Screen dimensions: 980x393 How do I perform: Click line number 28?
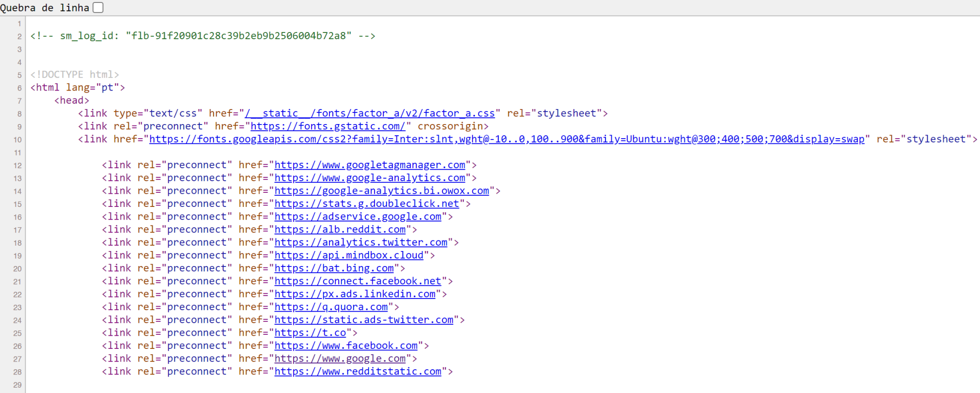(x=17, y=372)
